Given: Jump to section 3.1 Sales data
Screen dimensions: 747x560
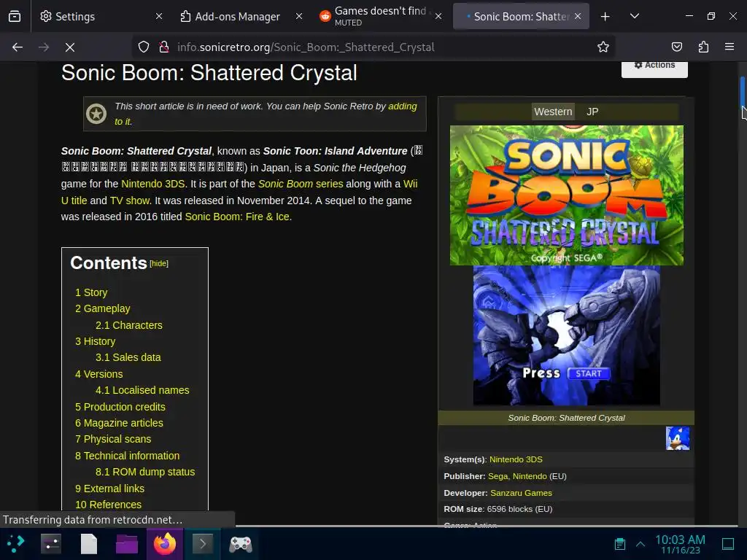Looking at the screenshot, I should tap(128, 357).
